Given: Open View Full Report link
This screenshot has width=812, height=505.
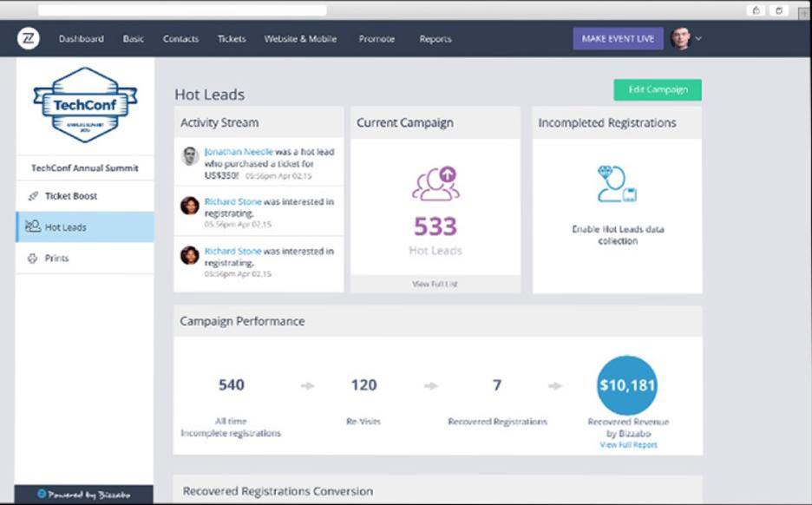Looking at the screenshot, I should (x=628, y=445).
